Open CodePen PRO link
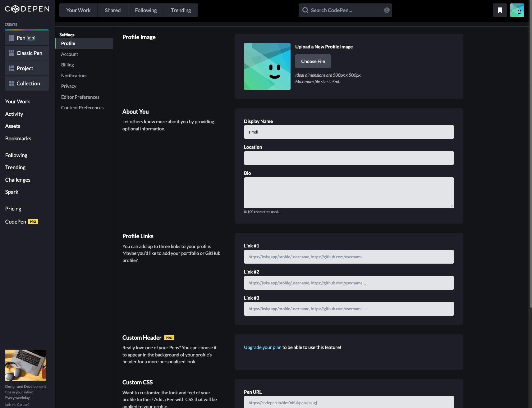 (x=21, y=222)
